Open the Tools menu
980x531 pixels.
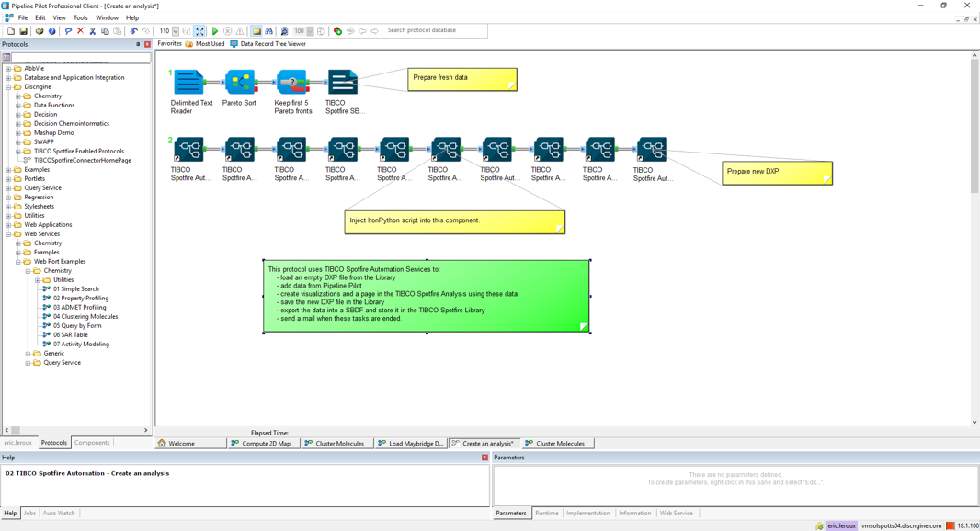(x=81, y=17)
